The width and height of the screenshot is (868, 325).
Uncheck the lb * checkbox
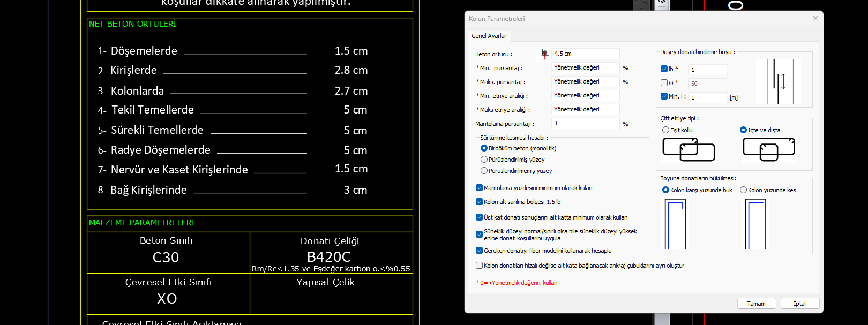point(664,69)
